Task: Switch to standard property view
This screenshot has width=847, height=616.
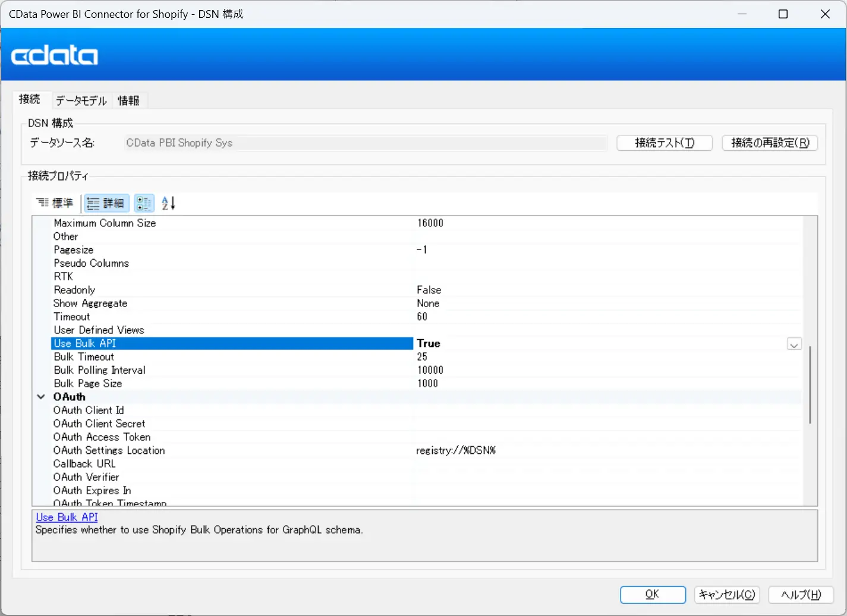Action: 55,203
